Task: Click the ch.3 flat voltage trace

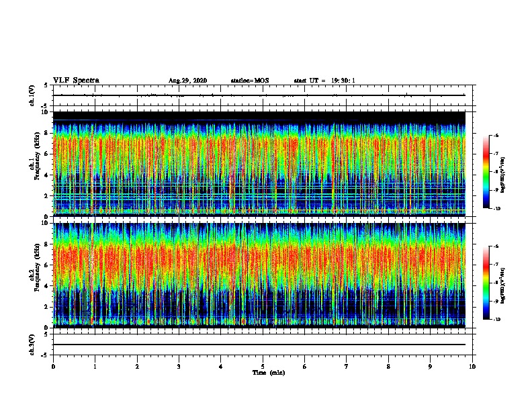Action: [x=259, y=345]
